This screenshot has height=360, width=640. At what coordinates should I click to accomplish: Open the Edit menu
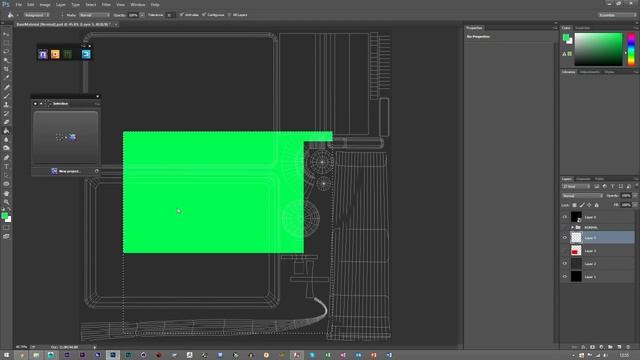tap(31, 4)
